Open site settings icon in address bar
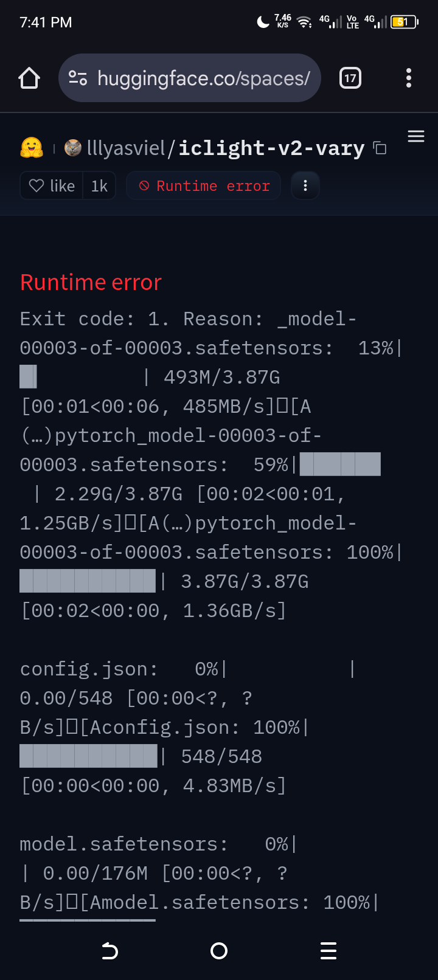This screenshot has height=980, width=438. 78,78
